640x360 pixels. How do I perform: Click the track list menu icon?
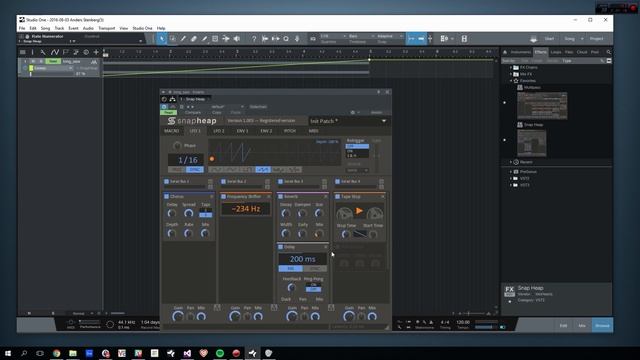(x=23, y=52)
